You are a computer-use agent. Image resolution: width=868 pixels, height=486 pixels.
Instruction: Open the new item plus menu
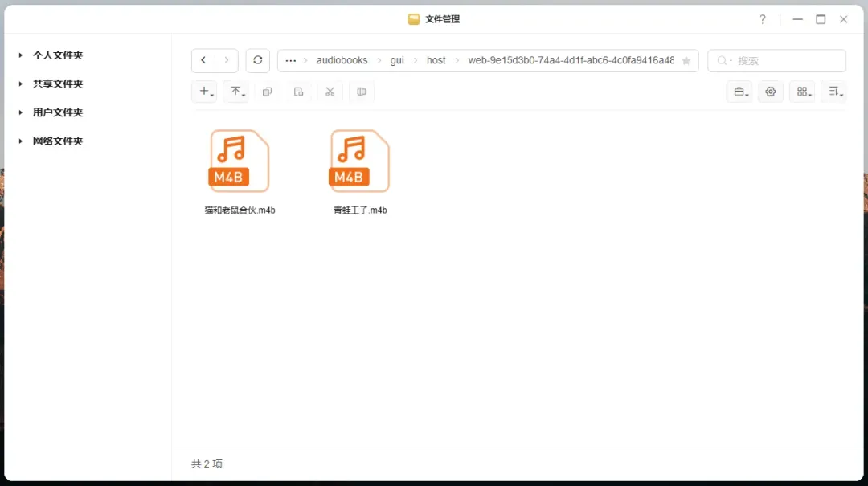point(204,92)
